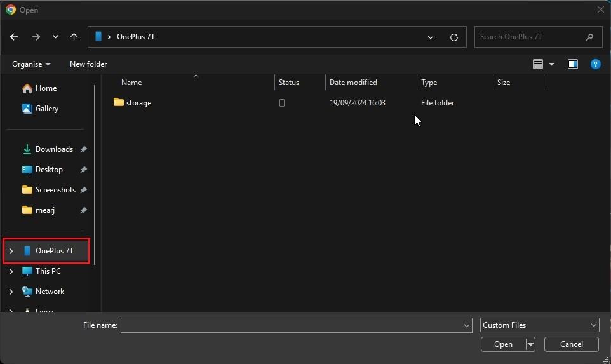Click the storage folder icon
The image size is (611, 364).
point(119,102)
